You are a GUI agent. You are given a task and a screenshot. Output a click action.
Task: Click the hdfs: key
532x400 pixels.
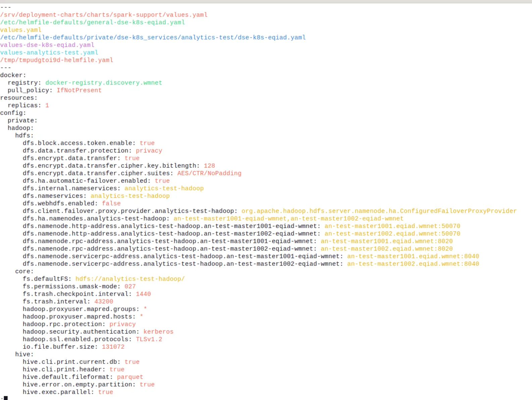24,135
